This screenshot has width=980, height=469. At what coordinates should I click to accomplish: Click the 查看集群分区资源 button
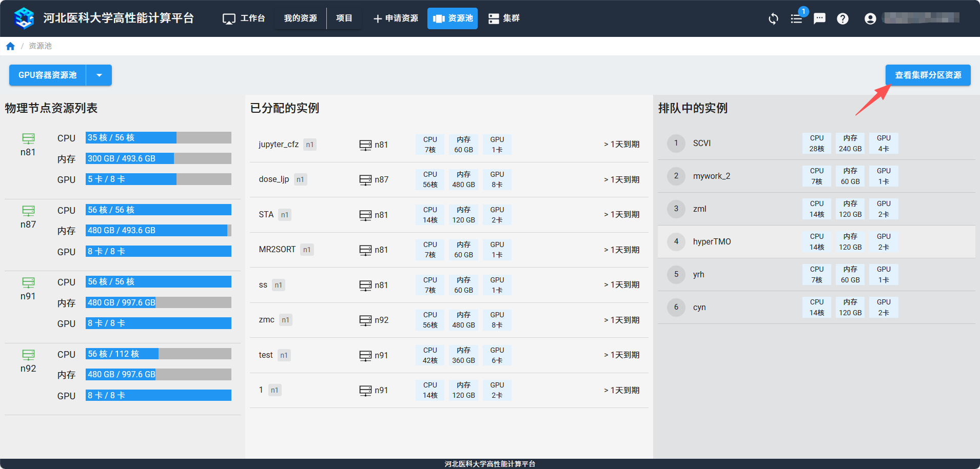point(928,75)
